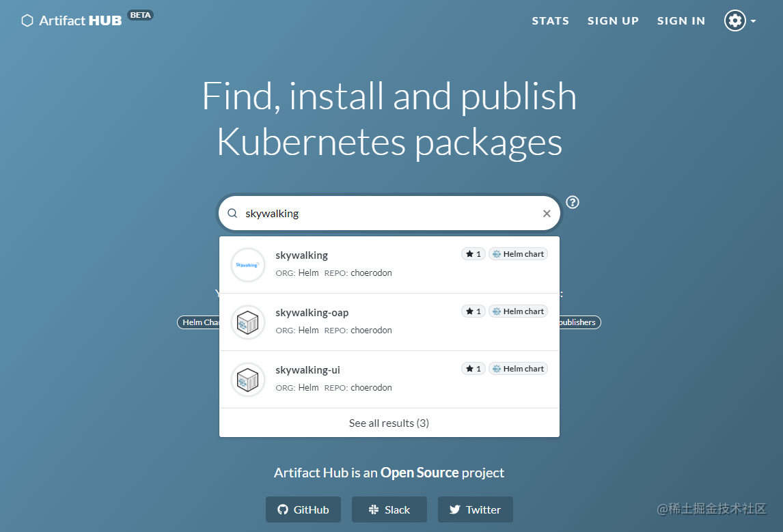Click the skywalking-ui package icon
This screenshot has width=783, height=532.
tap(248, 379)
